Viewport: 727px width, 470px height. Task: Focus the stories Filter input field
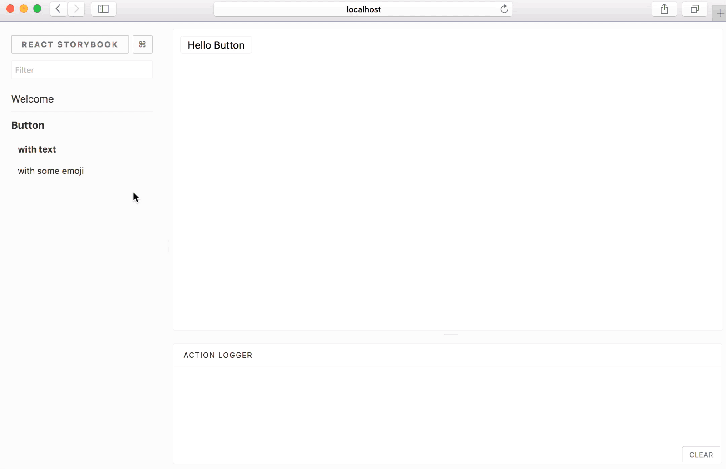(x=81, y=70)
